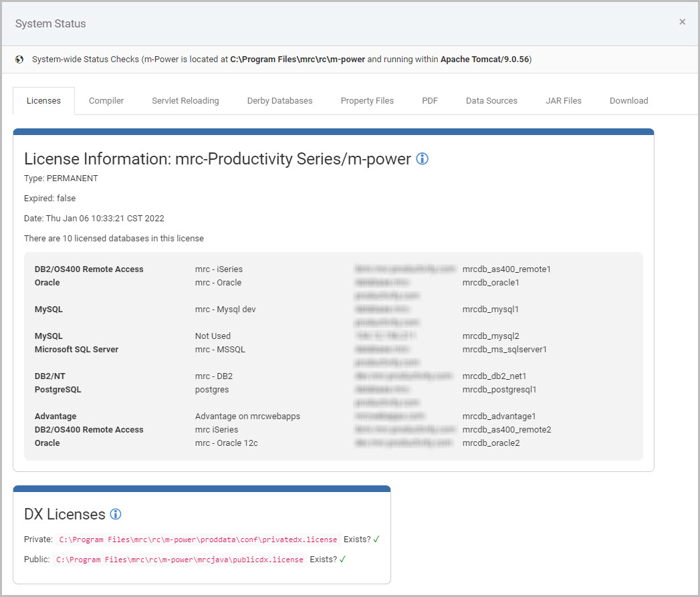Go to the Derby Databases tab
The height and width of the screenshot is (597, 700).
(280, 101)
